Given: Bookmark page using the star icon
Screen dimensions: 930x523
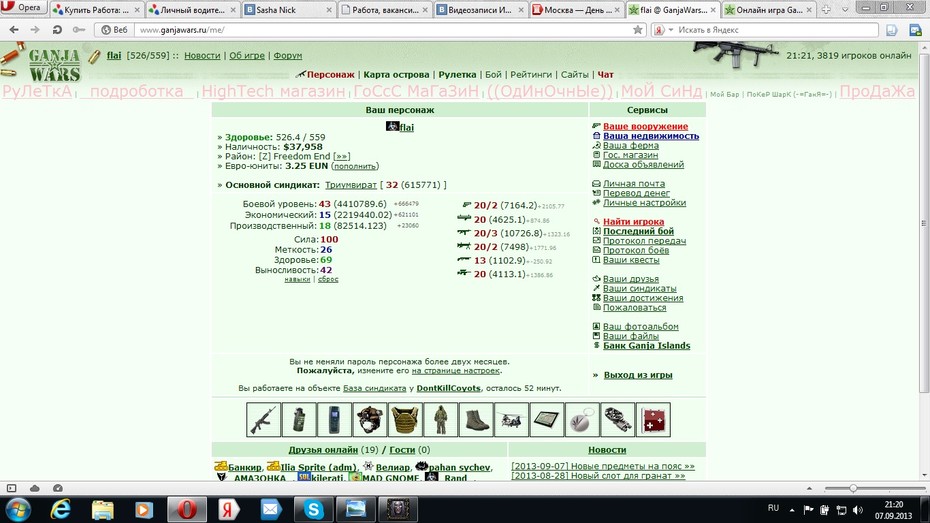Looking at the screenshot, I should pyautogui.click(x=638, y=30).
